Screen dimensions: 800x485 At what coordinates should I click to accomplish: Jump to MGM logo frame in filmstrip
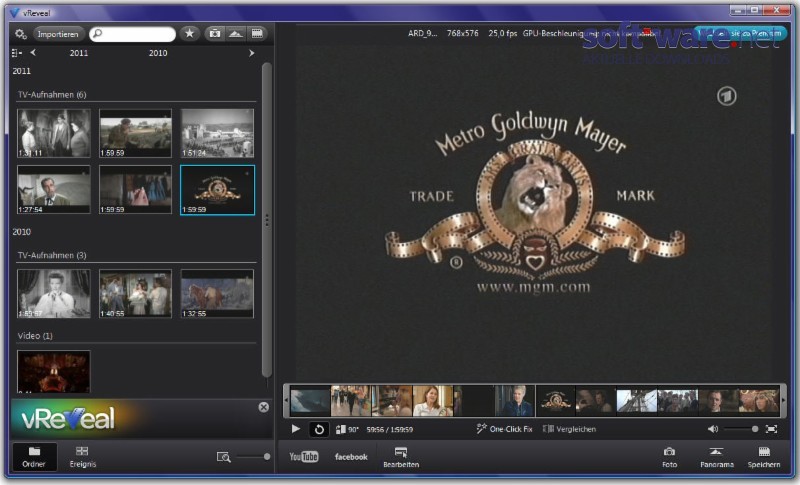556,401
